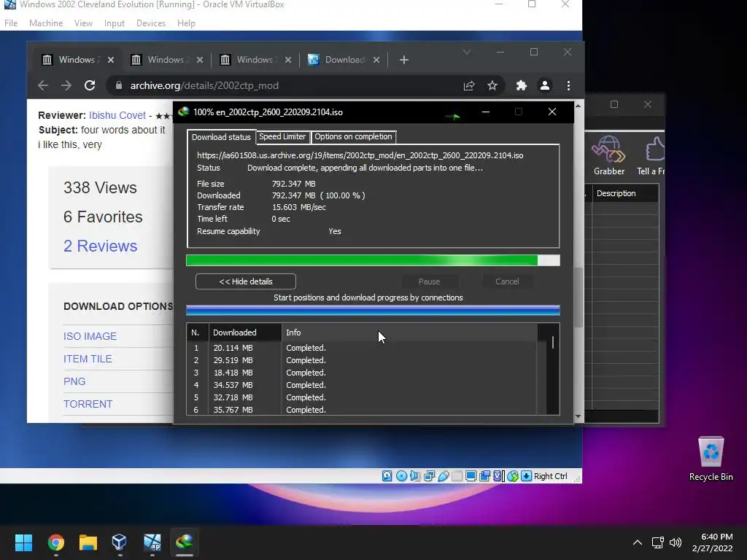Open Recycle Bin desktop icon
The height and width of the screenshot is (560, 747).
tap(711, 459)
